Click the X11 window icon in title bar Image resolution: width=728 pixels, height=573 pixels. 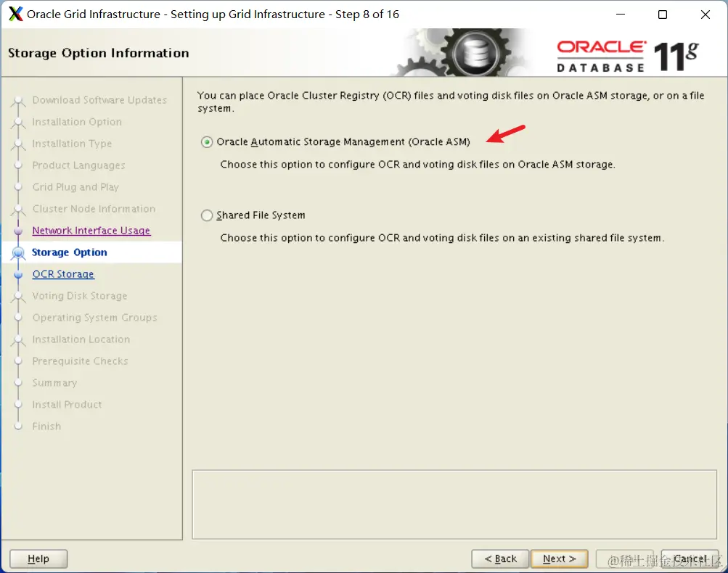point(15,14)
